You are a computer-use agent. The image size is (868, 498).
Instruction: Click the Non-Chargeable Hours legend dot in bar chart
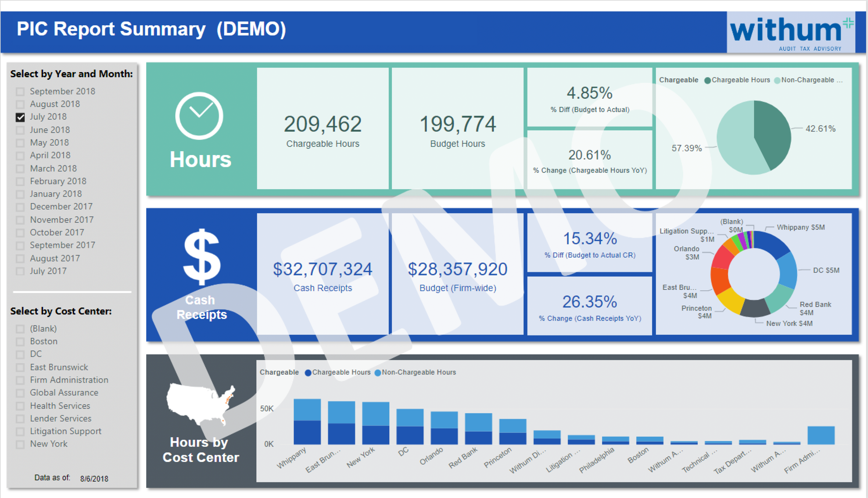pyautogui.click(x=378, y=373)
